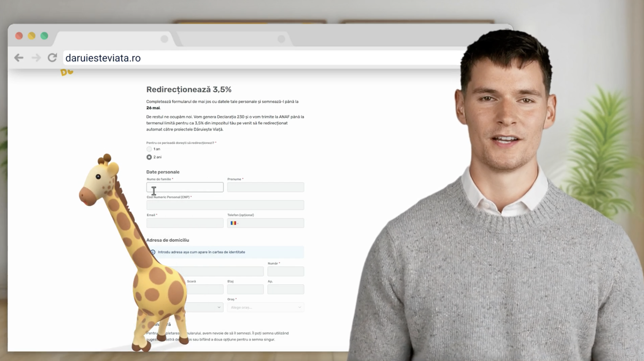Screen dimensions: 644x361
Task: Reload the page with the refresh icon
Action: coord(52,57)
